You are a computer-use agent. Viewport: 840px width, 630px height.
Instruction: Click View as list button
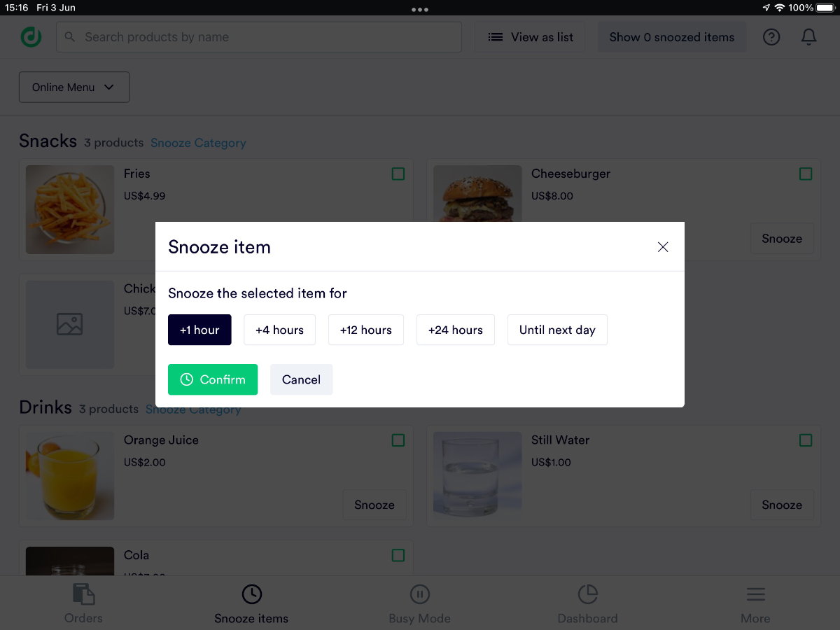point(531,37)
